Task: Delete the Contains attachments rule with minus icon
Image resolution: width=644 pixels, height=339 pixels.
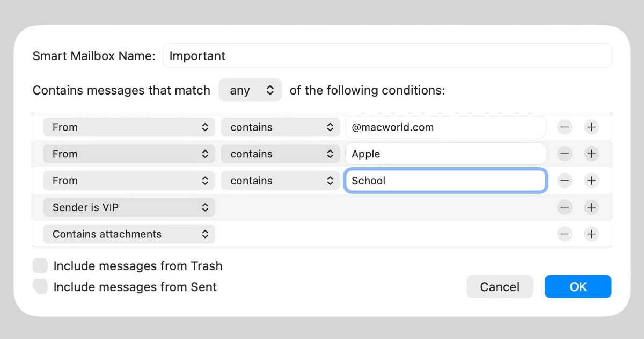Action: coord(565,234)
